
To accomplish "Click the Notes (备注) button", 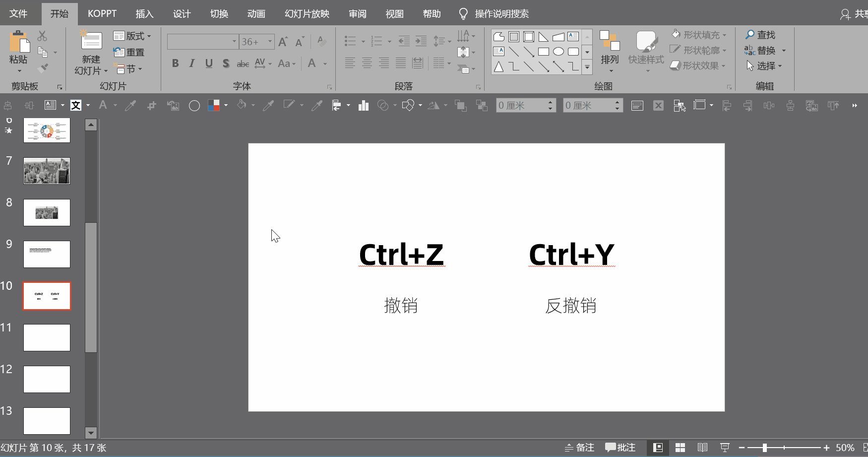I will click(x=579, y=448).
